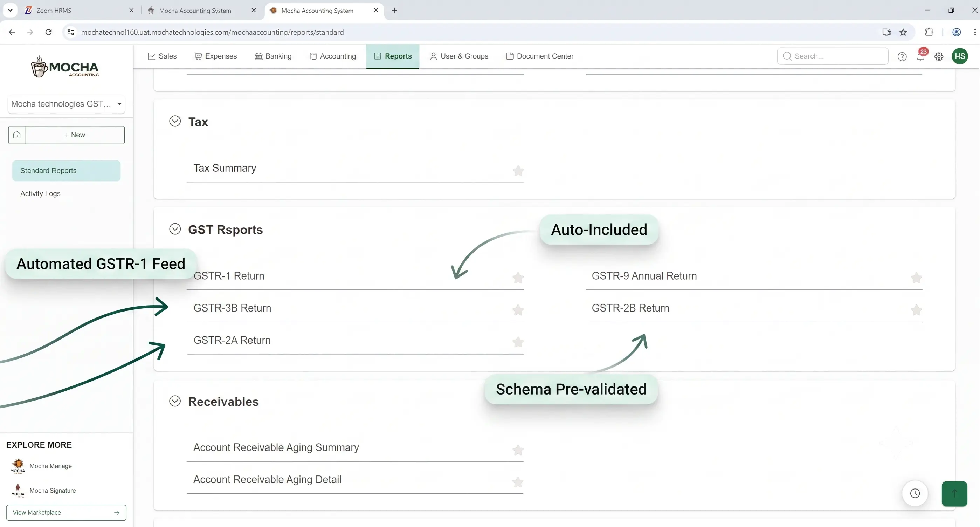Open the Accounting menu

coord(333,56)
